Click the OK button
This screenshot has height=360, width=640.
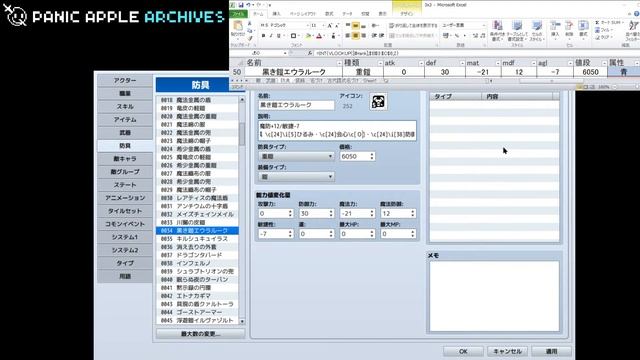tap(463, 351)
